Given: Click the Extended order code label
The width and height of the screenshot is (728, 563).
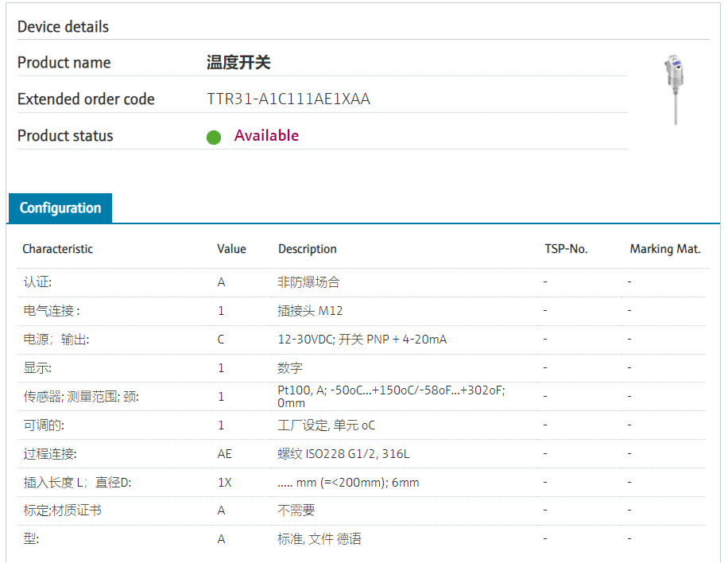Looking at the screenshot, I should [86, 99].
